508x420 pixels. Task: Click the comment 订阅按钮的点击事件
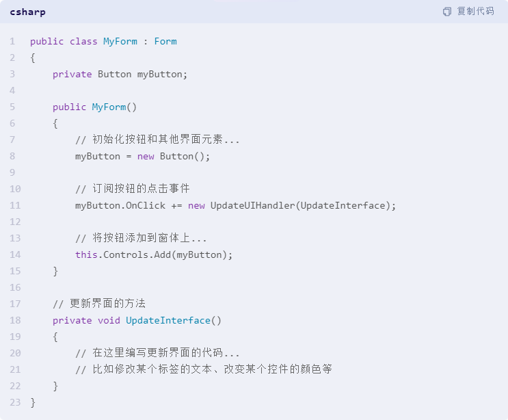[x=133, y=189]
